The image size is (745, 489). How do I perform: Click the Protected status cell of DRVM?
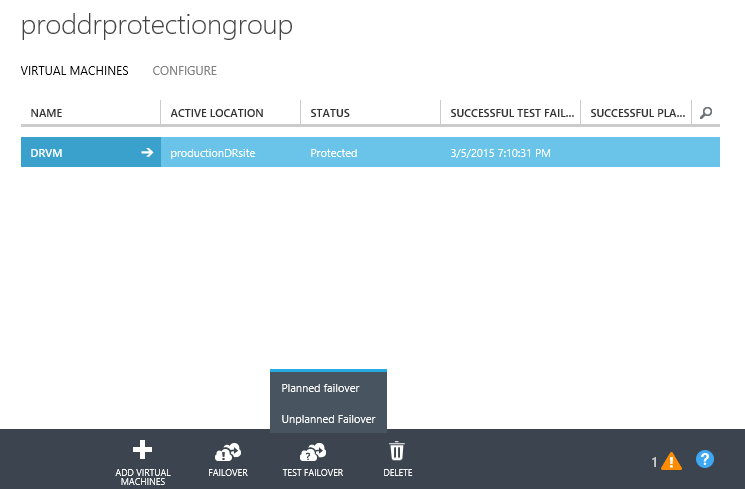(334, 153)
